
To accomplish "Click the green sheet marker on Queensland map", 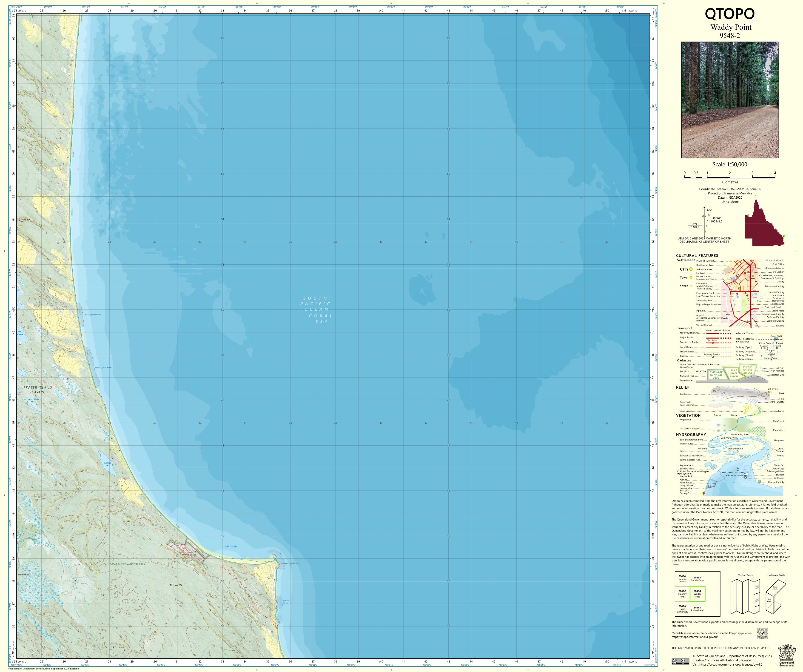I will pyautogui.click(x=783, y=236).
